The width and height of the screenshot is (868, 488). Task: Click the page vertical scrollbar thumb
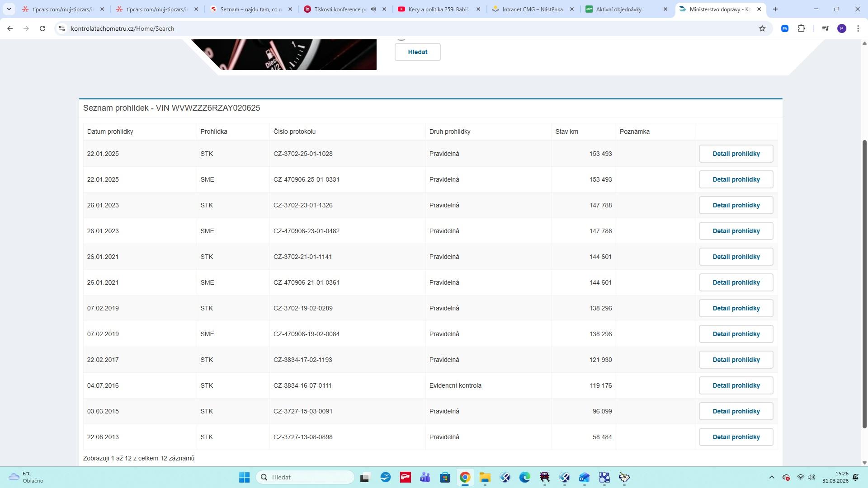pyautogui.click(x=864, y=285)
